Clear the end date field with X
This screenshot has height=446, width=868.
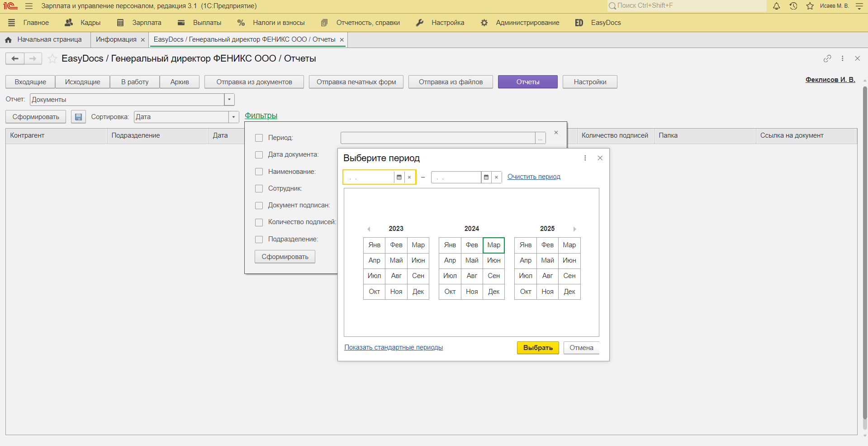point(496,177)
